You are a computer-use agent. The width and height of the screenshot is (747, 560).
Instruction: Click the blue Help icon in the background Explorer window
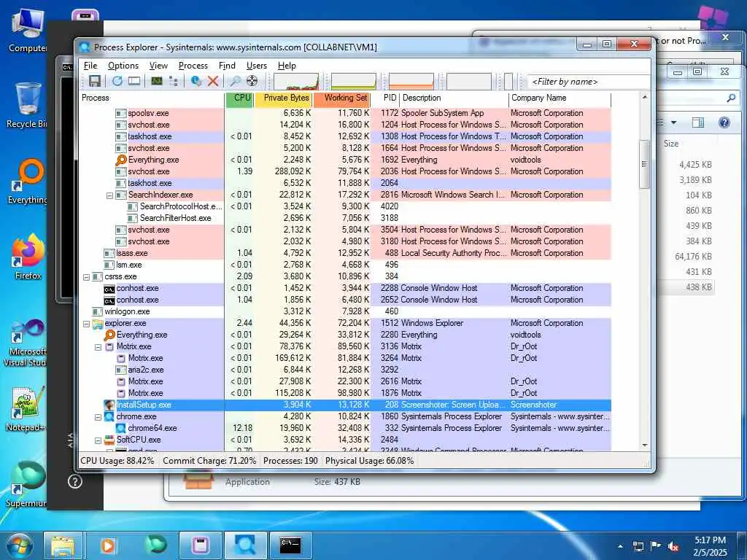[724, 122]
